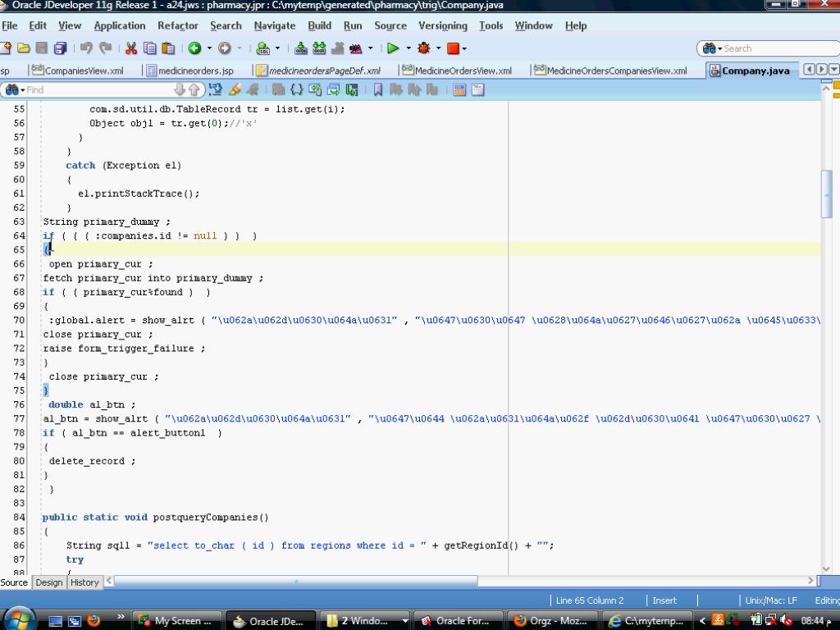Click the Toggle Bookmark icon in editor toolbar
This screenshot has width=840, height=630.
click(x=378, y=89)
